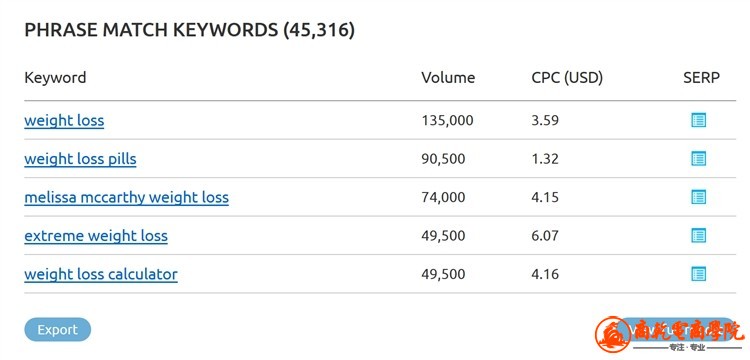Click the SERP column header
The width and height of the screenshot is (750, 360).
pyautogui.click(x=701, y=77)
